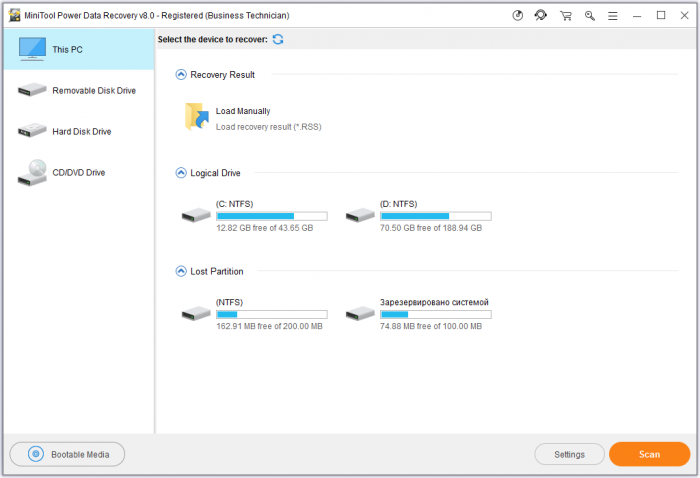
Task: Click the Removable Disk Drive icon
Action: pos(32,90)
